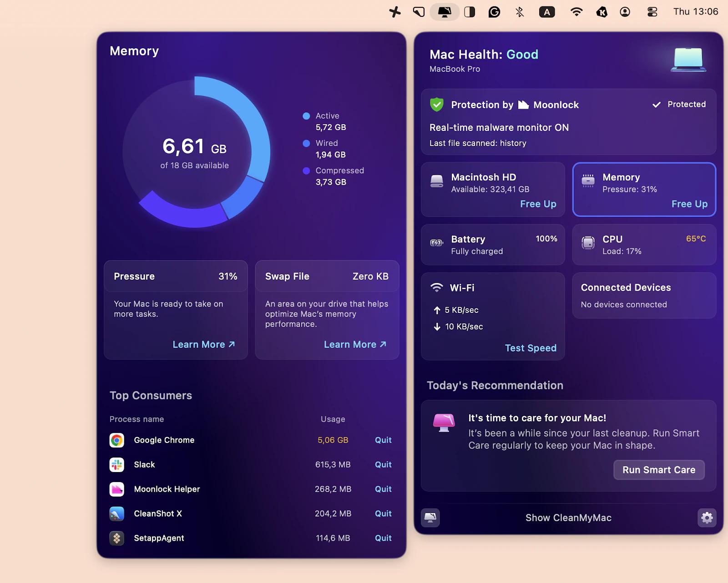Click the CleanShot X icon in Top Consumers

point(117,513)
